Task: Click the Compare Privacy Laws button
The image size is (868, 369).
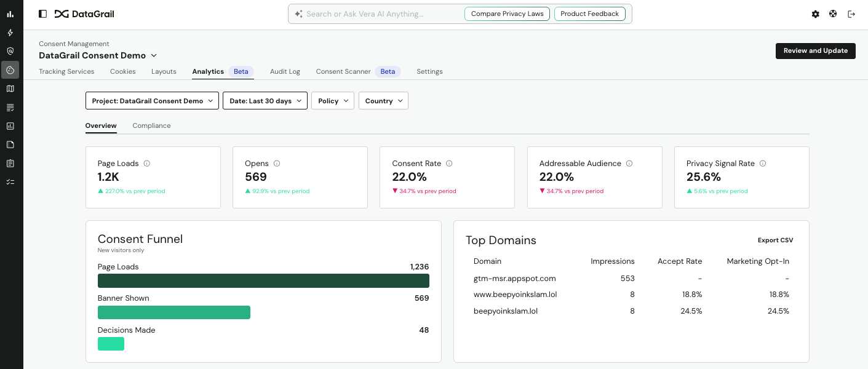Action: tap(508, 14)
